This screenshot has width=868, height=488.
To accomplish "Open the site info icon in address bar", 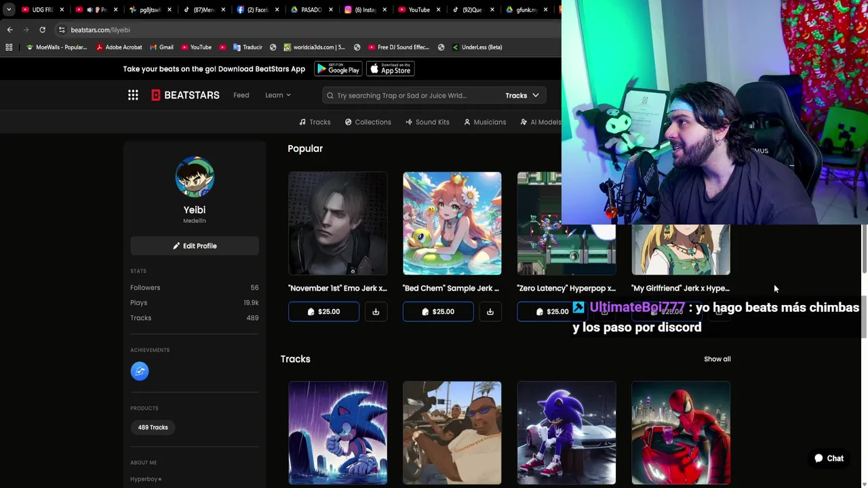I will point(62,30).
